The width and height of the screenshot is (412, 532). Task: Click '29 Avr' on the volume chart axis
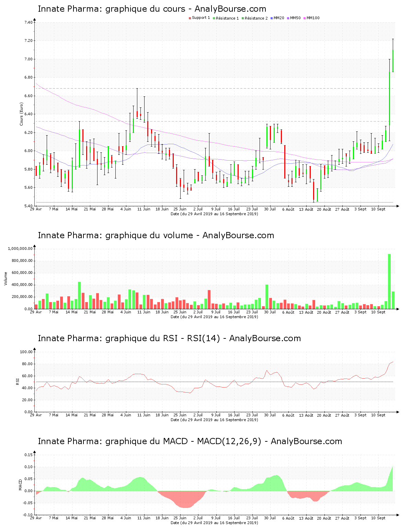coord(36,312)
